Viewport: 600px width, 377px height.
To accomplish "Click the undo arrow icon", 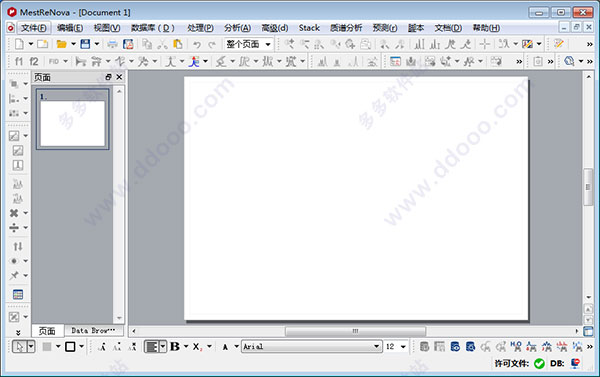I will pyautogui.click(x=197, y=44).
